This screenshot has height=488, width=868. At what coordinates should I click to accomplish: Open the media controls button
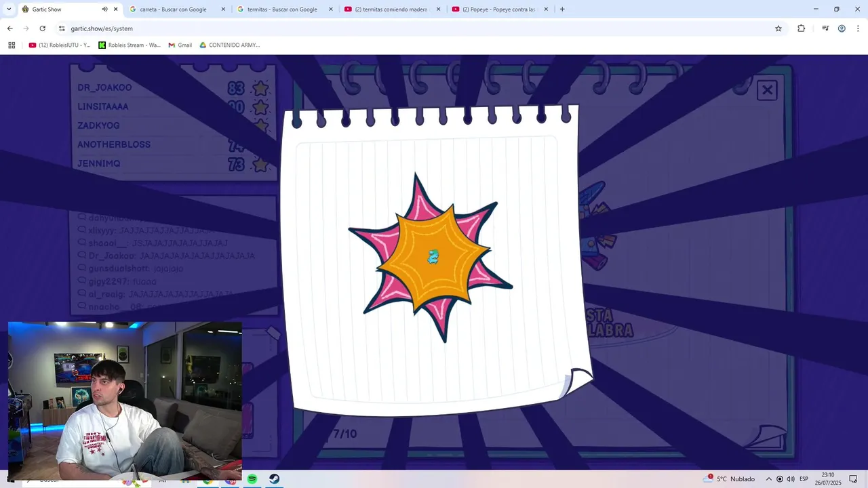coord(825,28)
